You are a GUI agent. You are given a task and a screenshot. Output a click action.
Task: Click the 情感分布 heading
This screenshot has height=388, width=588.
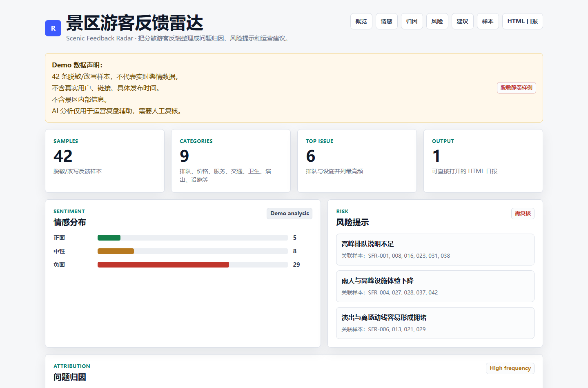click(70, 223)
